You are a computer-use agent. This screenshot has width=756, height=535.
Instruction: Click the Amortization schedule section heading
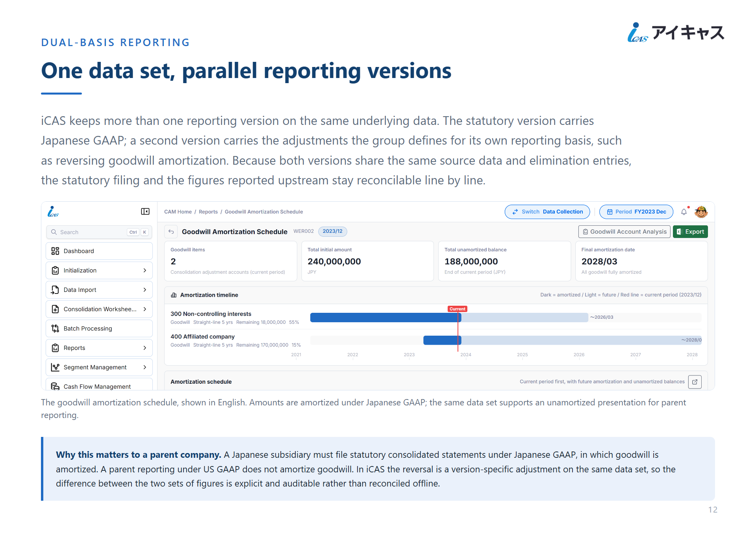(x=201, y=382)
